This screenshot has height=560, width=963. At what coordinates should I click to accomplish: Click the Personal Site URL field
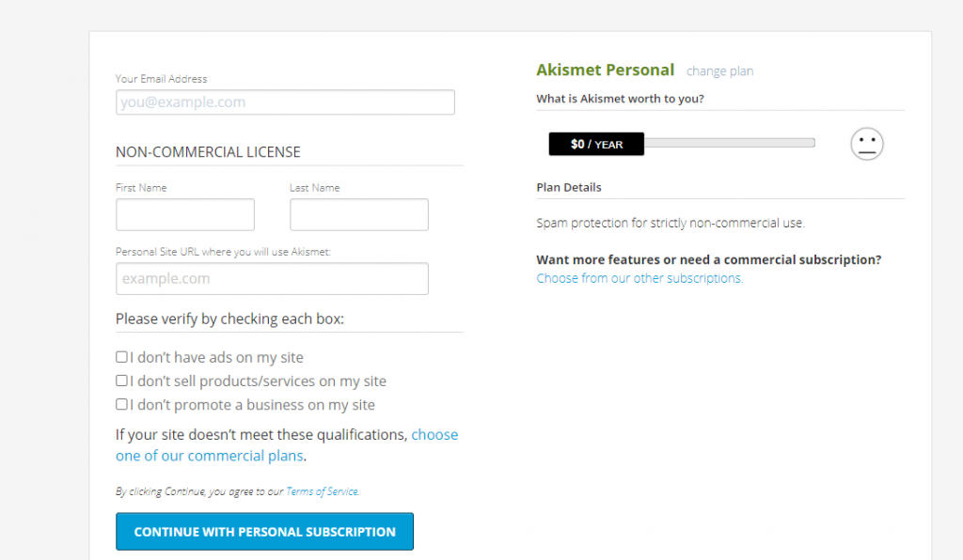(x=272, y=278)
